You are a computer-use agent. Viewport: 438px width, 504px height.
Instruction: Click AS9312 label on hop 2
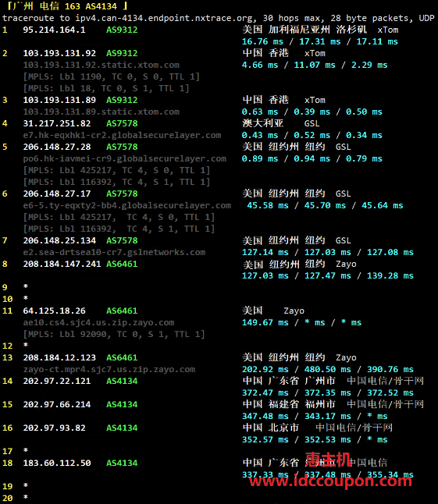[122, 53]
